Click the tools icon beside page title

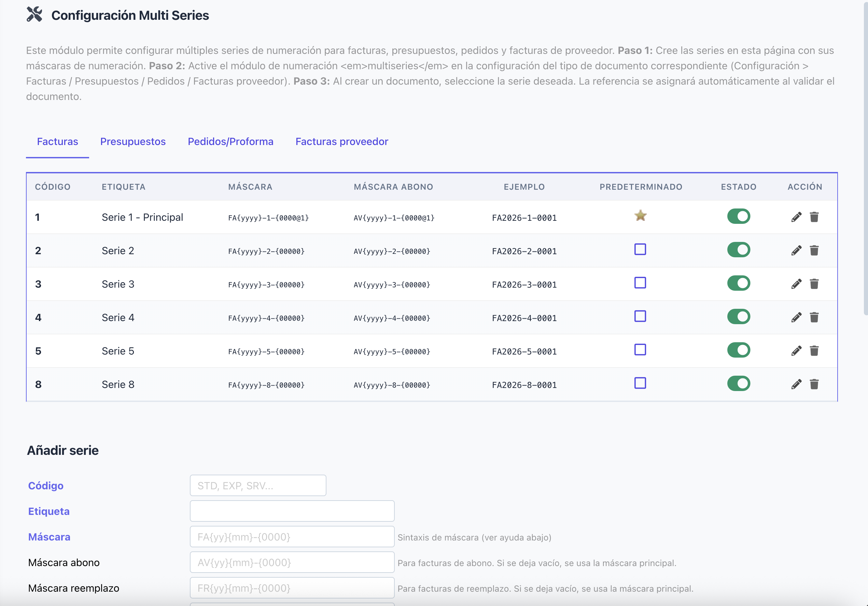click(34, 15)
